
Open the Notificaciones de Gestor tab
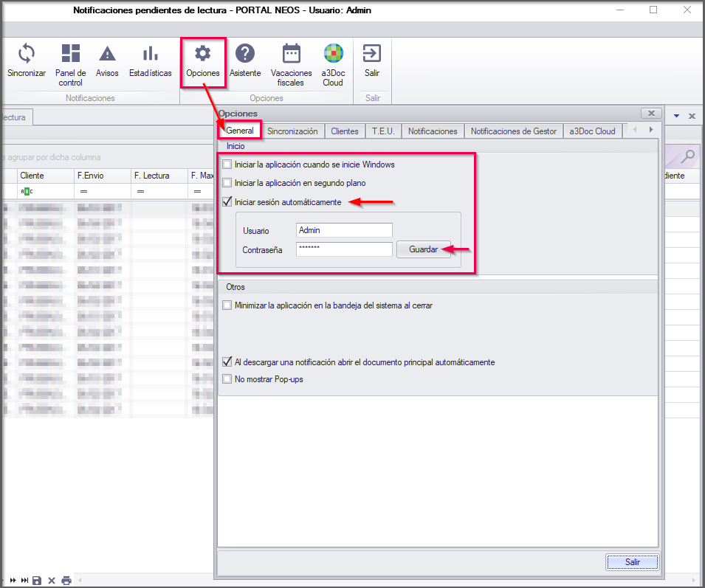pyautogui.click(x=513, y=131)
